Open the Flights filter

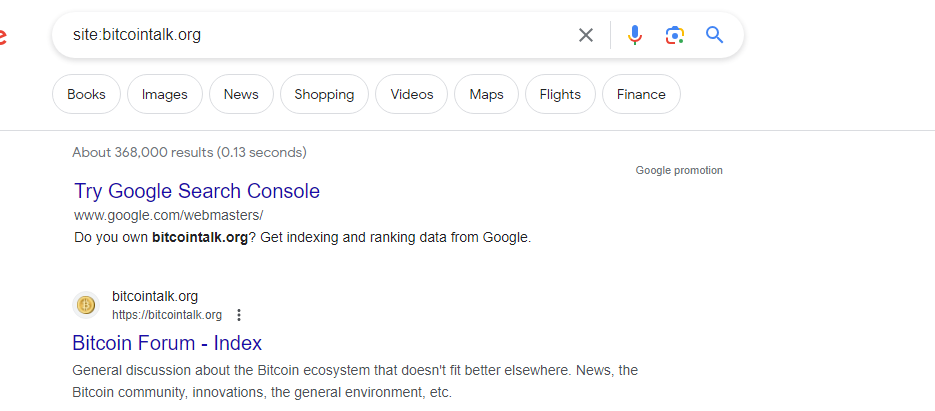[560, 94]
